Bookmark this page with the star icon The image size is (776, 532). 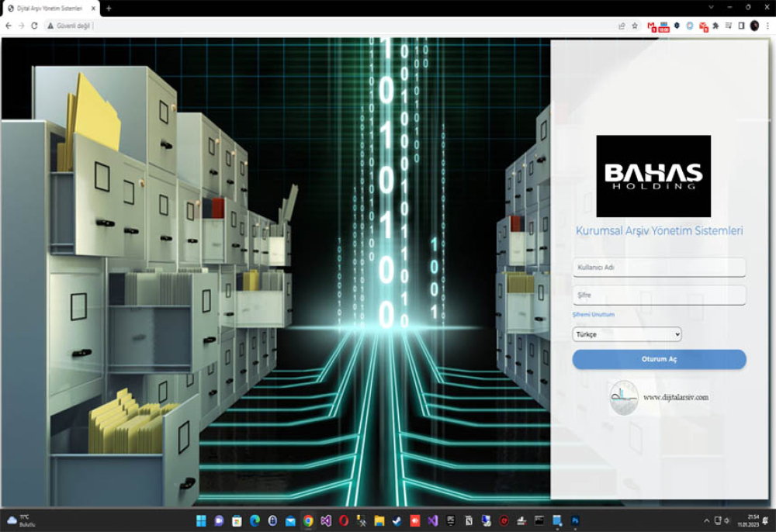pyautogui.click(x=635, y=26)
